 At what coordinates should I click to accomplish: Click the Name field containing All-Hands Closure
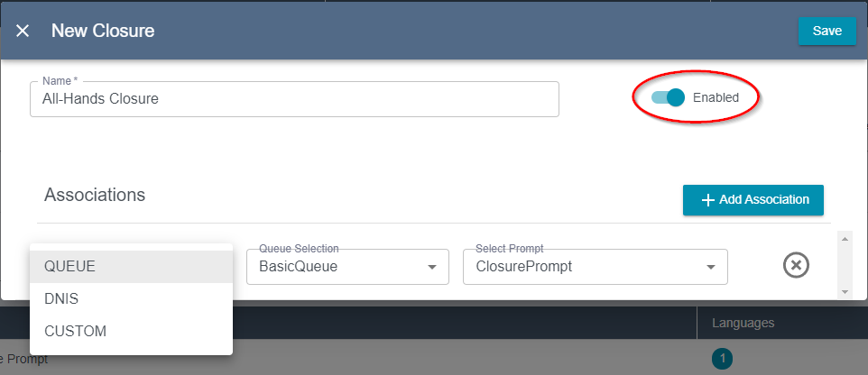click(x=294, y=99)
